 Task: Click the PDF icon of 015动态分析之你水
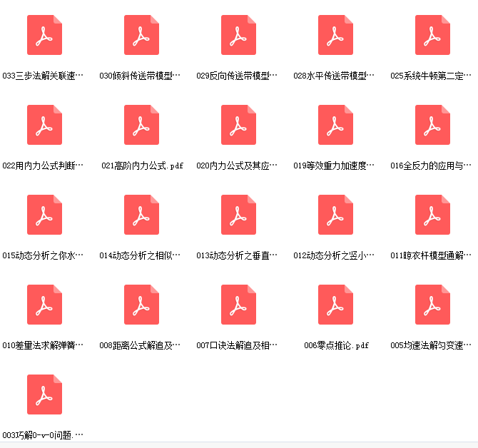(44, 215)
